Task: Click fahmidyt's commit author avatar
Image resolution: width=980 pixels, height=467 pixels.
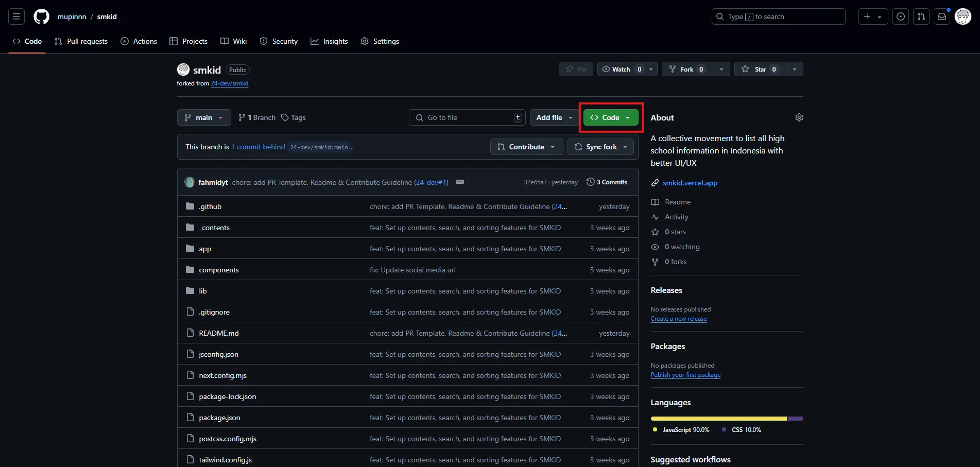Action: coord(190,182)
